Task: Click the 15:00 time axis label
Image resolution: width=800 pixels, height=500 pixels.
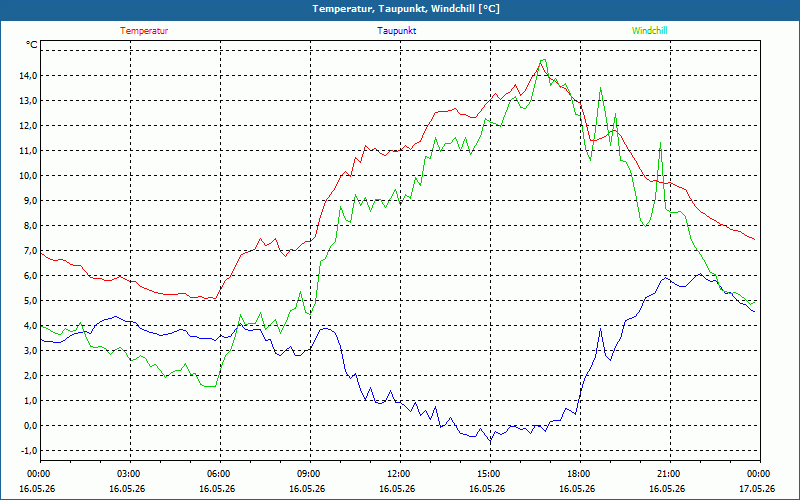Action: tap(490, 474)
